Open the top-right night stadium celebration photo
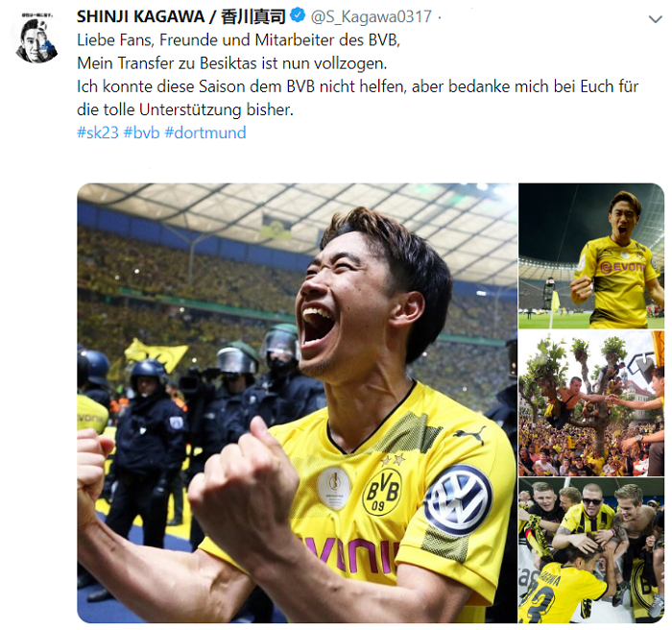Viewport: 672px width, 630px height. point(591,255)
